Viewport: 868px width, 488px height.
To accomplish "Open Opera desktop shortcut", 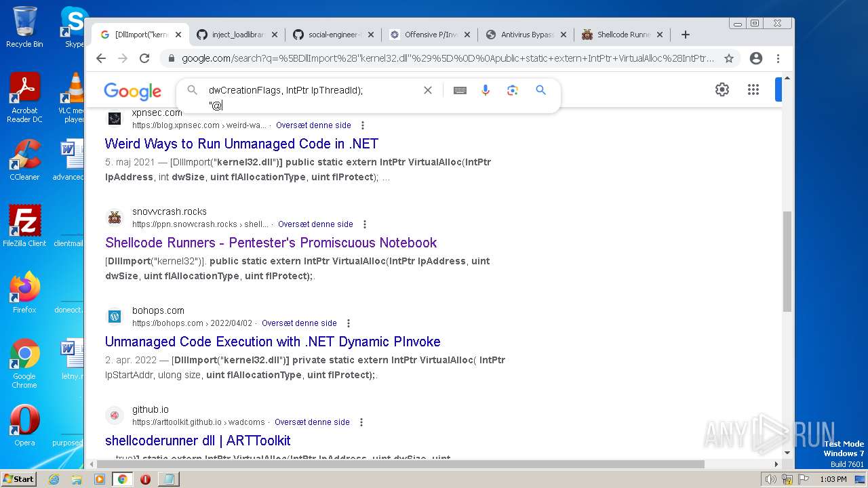I will point(24,426).
